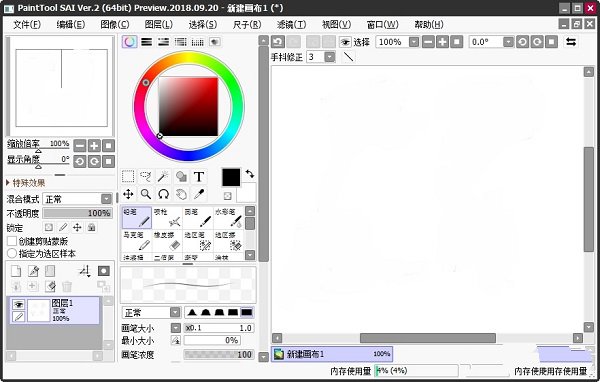Toggle the swatches panel icon
The height and width of the screenshot is (382, 600).
(197, 42)
